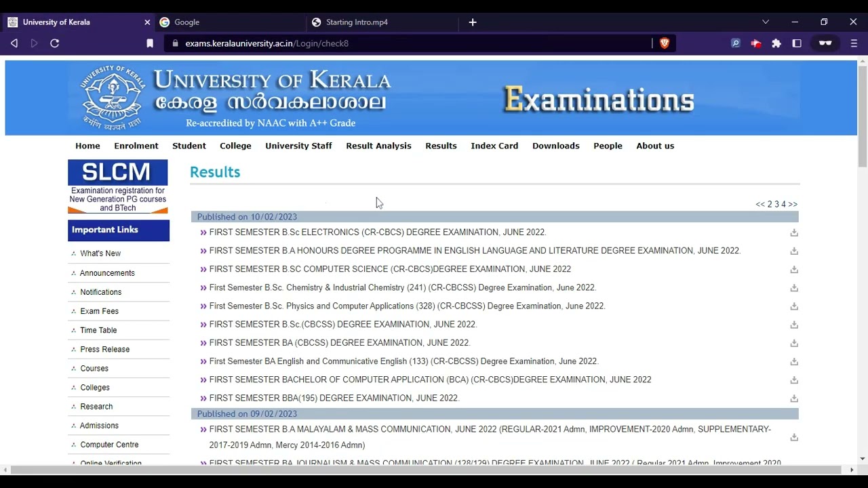Bookmark this page using bookmark icon
This screenshot has height=488, width=868.
150,43
